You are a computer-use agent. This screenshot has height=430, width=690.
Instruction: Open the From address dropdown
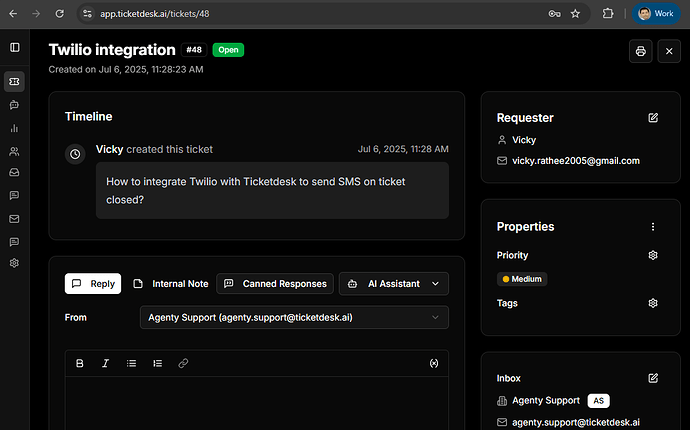click(x=294, y=317)
